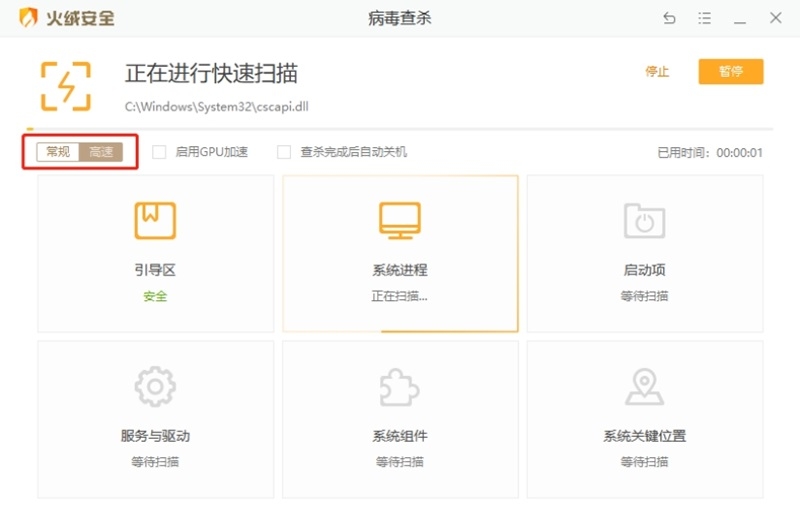Image resolution: width=800 pixels, height=526 pixels.
Task: Click the back arrow icon in title bar
Action: click(x=669, y=18)
